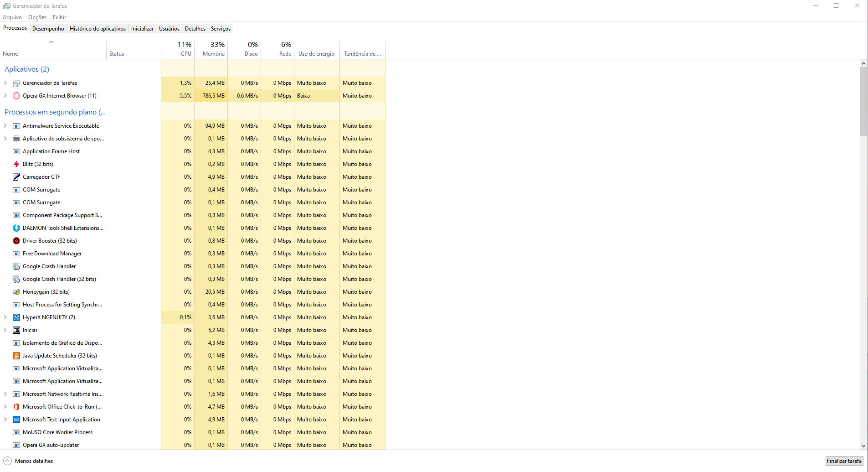
Task: Click the scrollbar up arrow
Action: [x=863, y=63]
